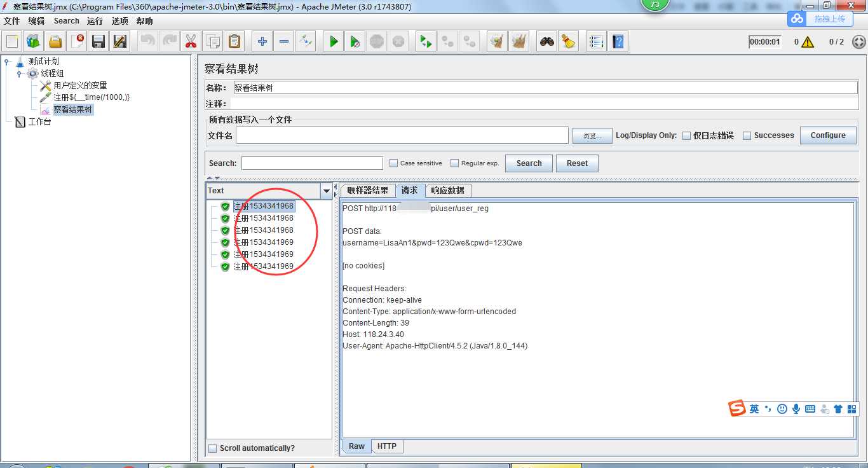Start all remote engines icon
The width and height of the screenshot is (868, 468).
coord(426,42)
